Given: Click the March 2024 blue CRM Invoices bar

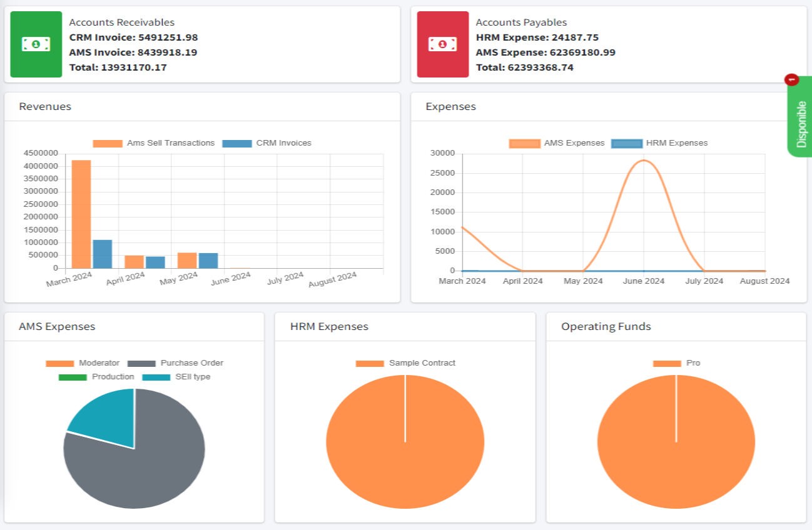Looking at the screenshot, I should click(x=103, y=254).
